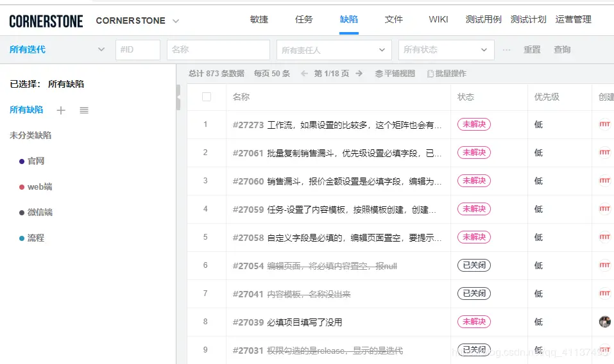Click priority 低 in #27058 row

click(538, 237)
